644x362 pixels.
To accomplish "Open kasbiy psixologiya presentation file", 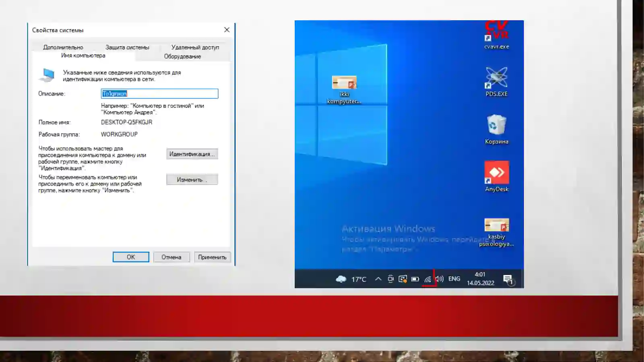I will (x=496, y=232).
